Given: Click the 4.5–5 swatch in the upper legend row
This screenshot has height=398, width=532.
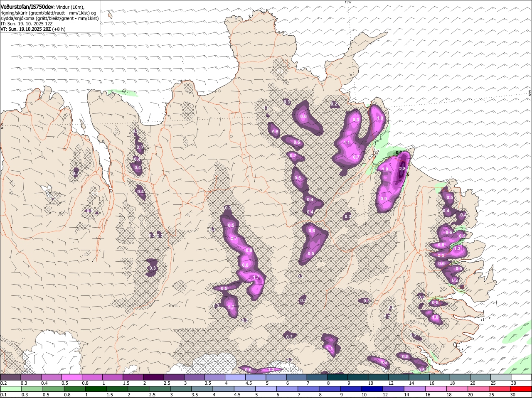Looking at the screenshot, I should click(x=255, y=377).
